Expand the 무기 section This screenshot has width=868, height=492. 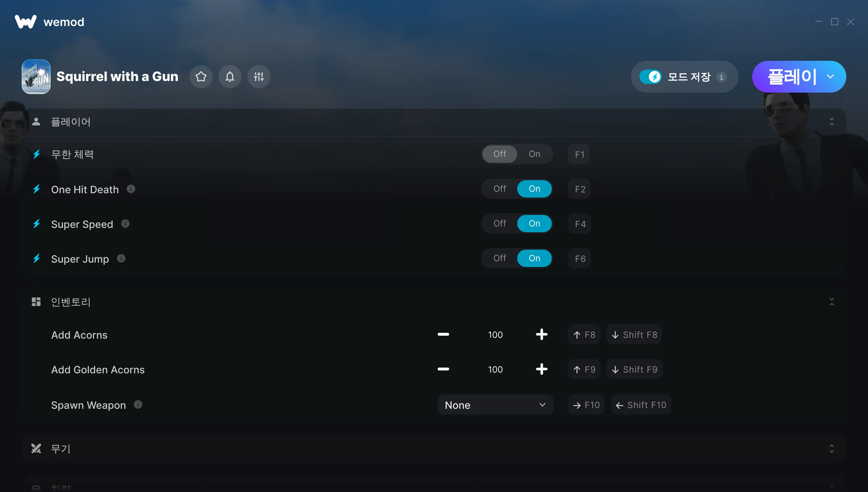(832, 449)
